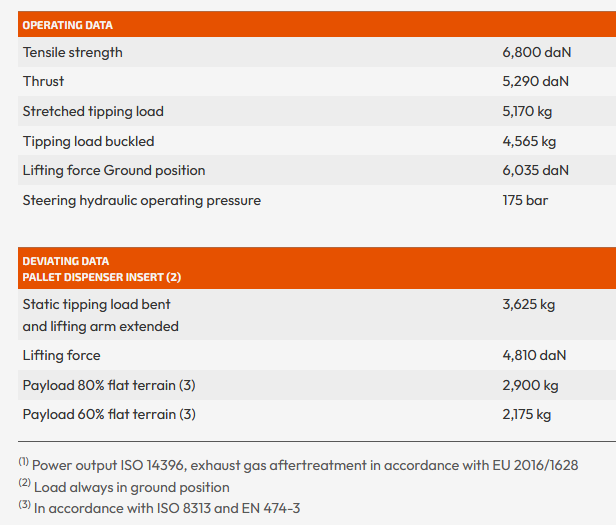
Task: Click the 5,170 kg value
Action: coord(529,111)
